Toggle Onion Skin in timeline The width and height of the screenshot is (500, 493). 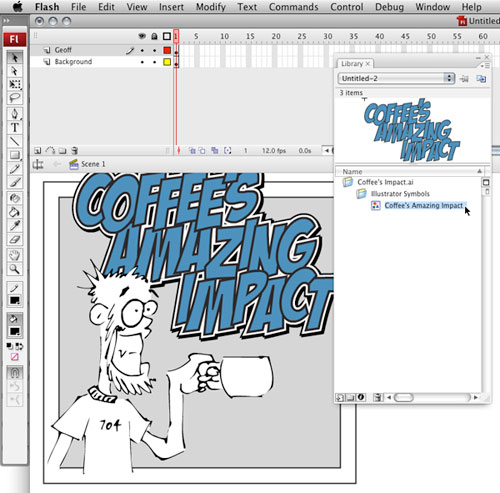pyautogui.click(x=192, y=151)
